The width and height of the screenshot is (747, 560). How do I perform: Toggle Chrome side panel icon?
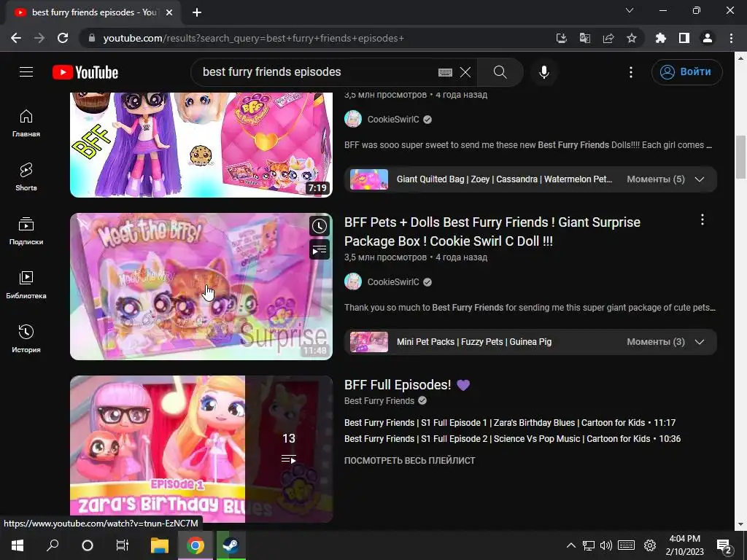(x=684, y=38)
